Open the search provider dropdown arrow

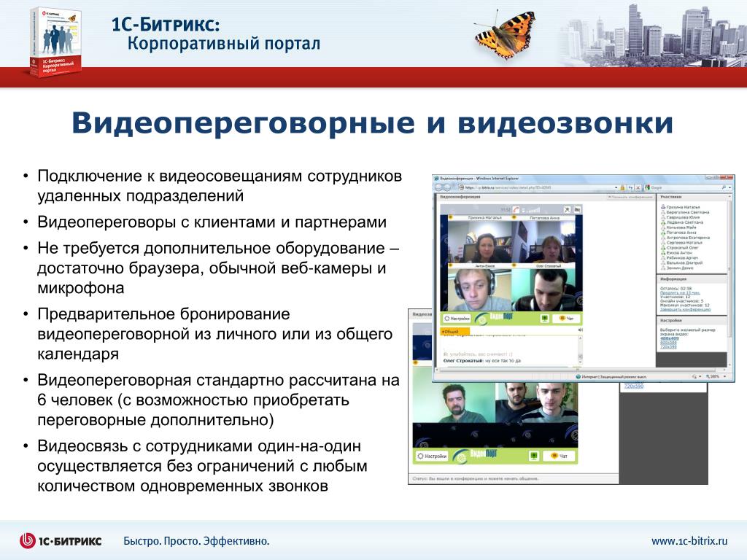point(729,187)
